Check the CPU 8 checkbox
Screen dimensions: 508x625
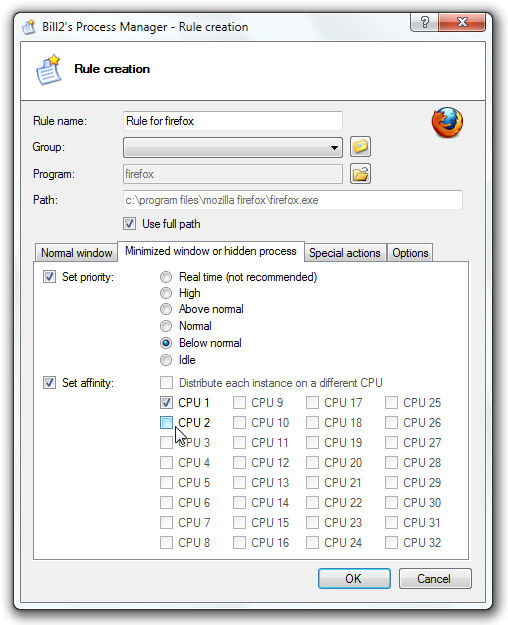click(x=166, y=542)
